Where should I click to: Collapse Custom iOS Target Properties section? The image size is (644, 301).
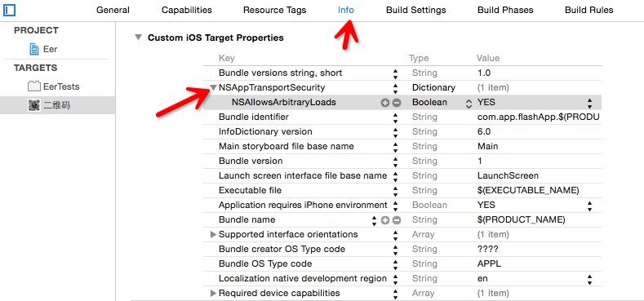click(x=138, y=38)
